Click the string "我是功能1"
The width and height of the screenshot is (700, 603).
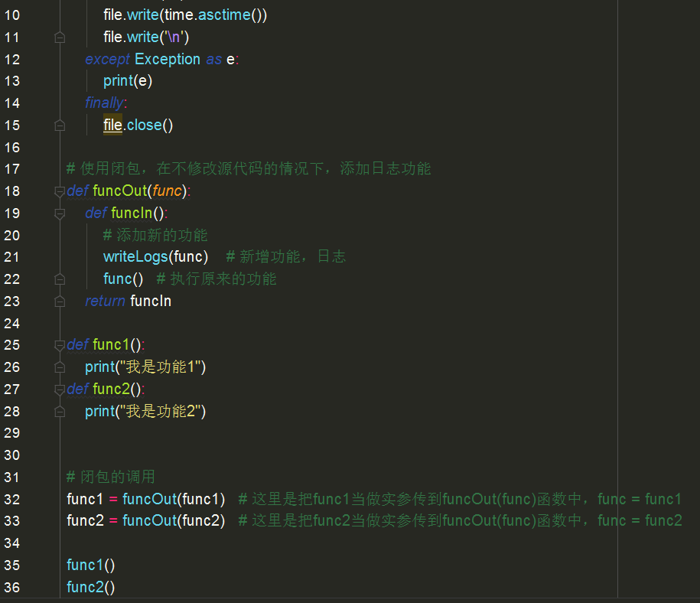161,367
